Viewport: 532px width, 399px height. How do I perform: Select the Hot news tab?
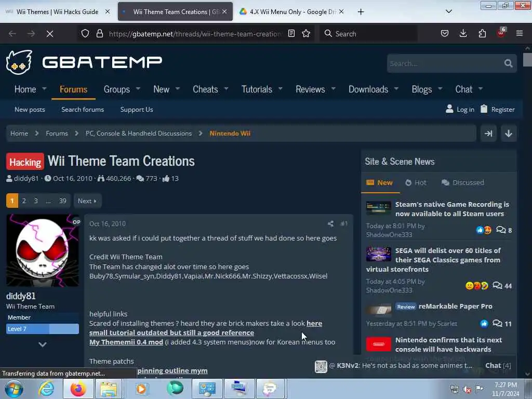[416, 182]
